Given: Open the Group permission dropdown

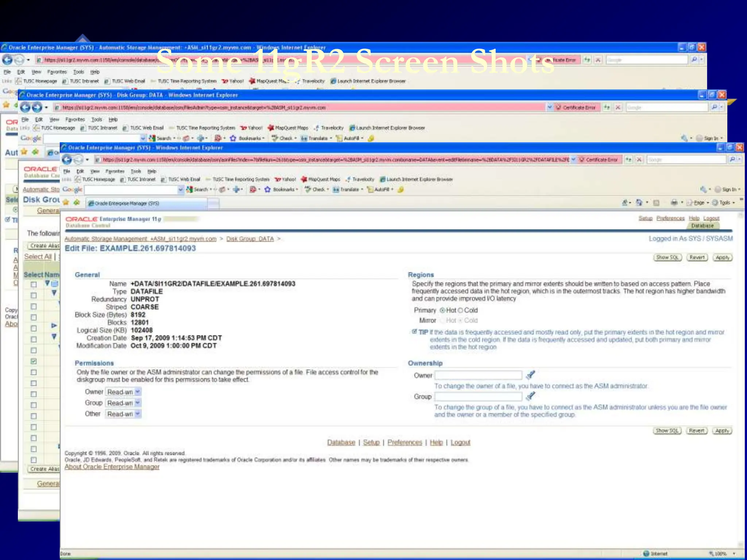Looking at the screenshot, I should (123, 403).
